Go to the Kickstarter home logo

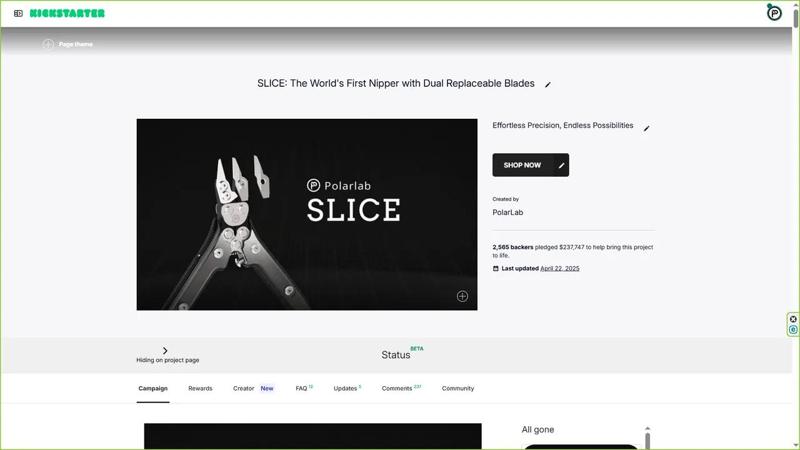pyautogui.click(x=67, y=13)
